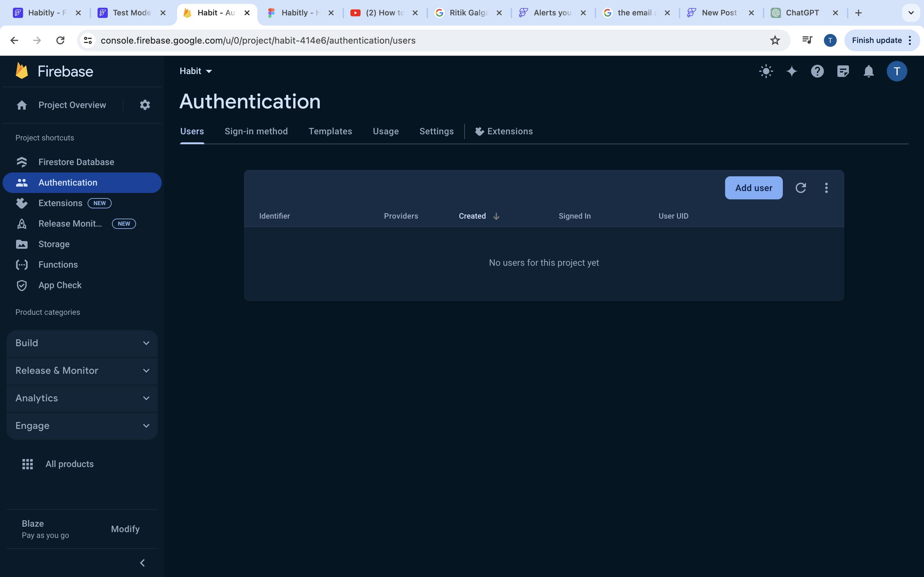Open release notes chat icon
This screenshot has width=924, height=577.
843,71
